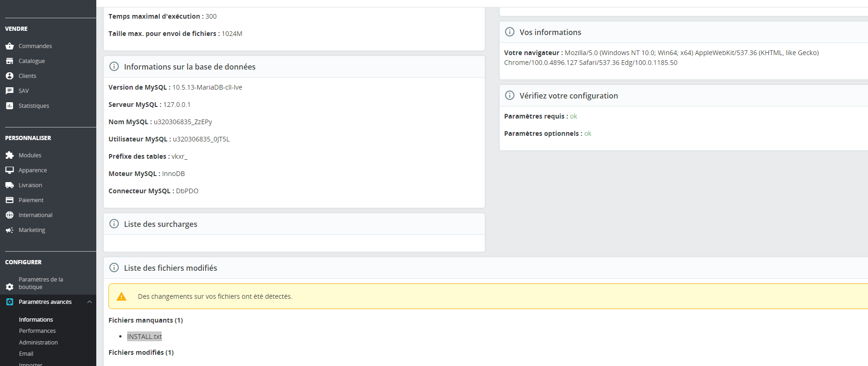Click the ok status for Paramètres optionnels

tap(588, 134)
